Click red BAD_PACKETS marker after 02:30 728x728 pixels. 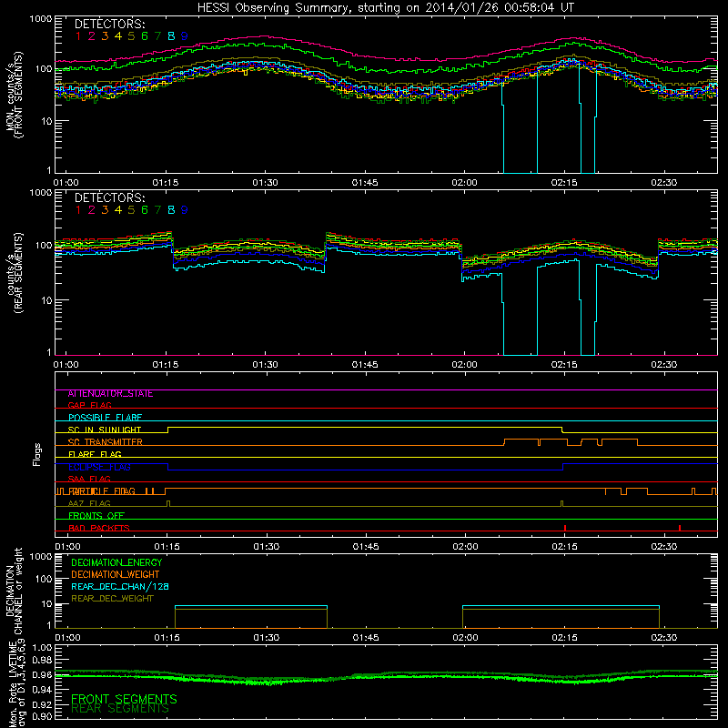pyautogui.click(x=680, y=528)
